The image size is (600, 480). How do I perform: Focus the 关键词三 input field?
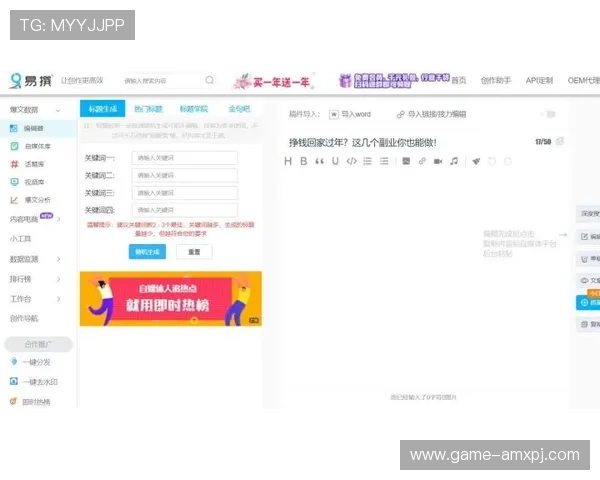click(x=184, y=193)
